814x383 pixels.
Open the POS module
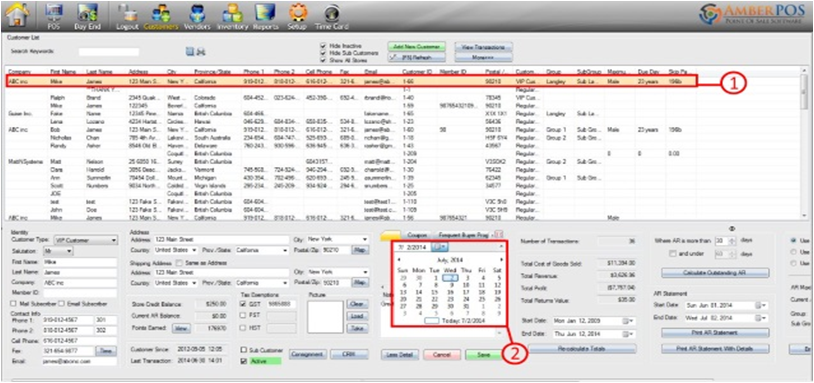(54, 17)
